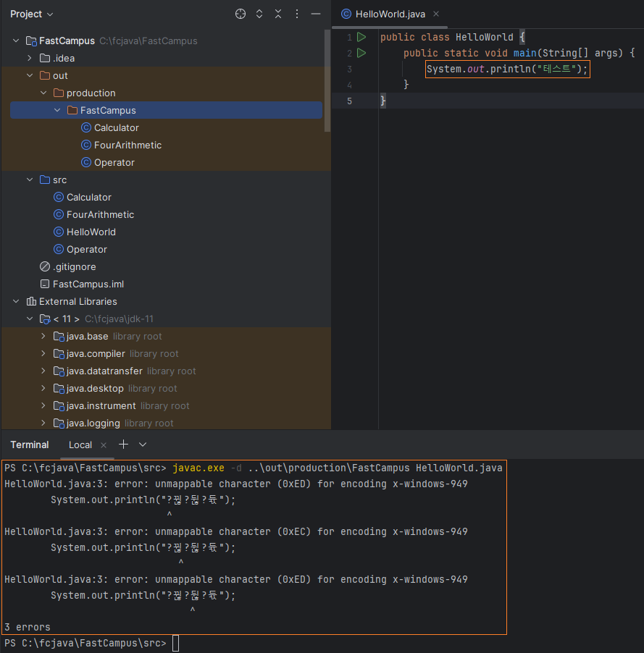Expand the java.instrument library root

[x=43, y=405]
